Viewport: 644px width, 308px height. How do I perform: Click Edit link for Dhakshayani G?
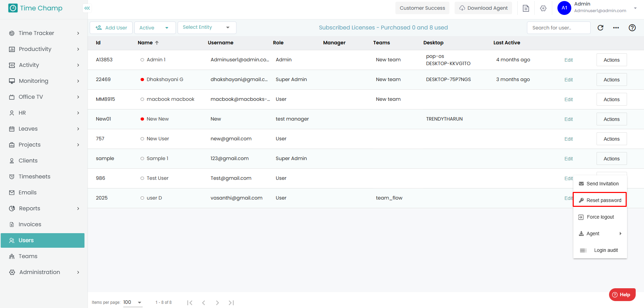tap(569, 80)
